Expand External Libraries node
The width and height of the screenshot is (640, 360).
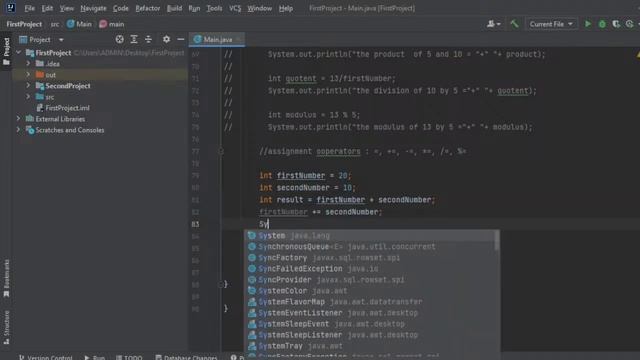point(18,119)
